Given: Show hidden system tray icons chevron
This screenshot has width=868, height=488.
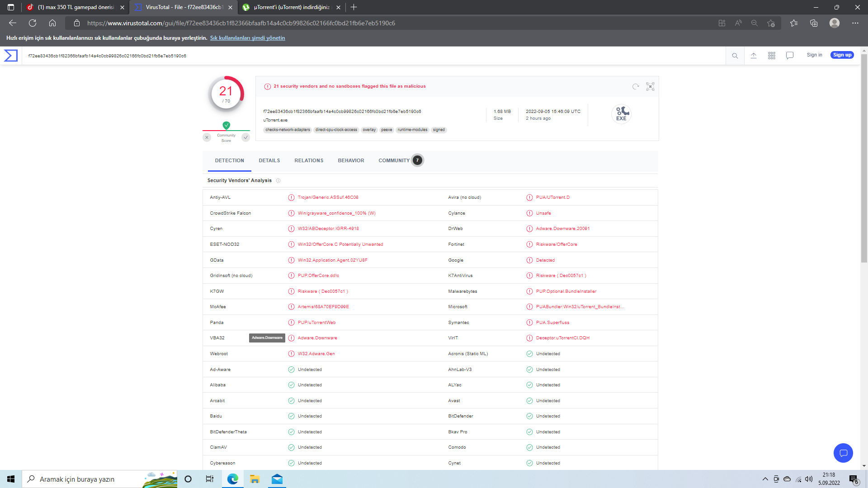Looking at the screenshot, I should click(765, 479).
